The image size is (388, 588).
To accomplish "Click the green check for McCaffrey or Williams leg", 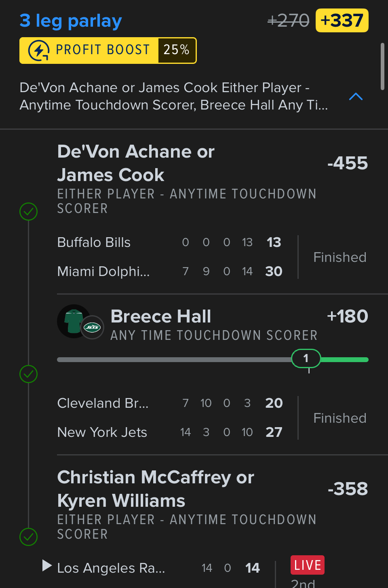I will [29, 537].
